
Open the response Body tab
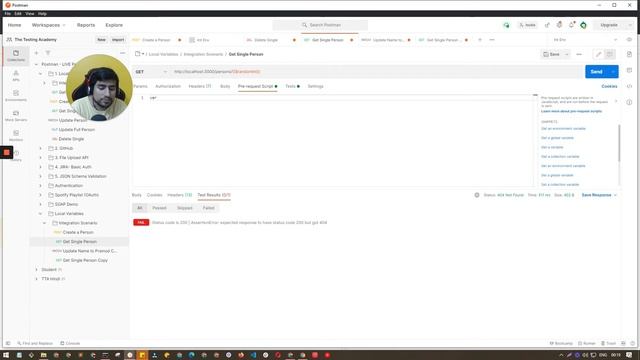pyautogui.click(x=136, y=195)
